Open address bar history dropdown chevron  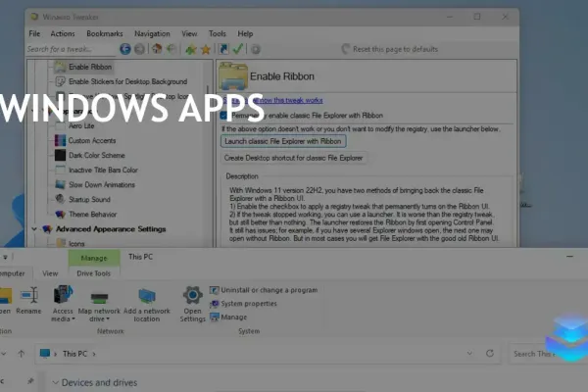pyautogui.click(x=469, y=354)
